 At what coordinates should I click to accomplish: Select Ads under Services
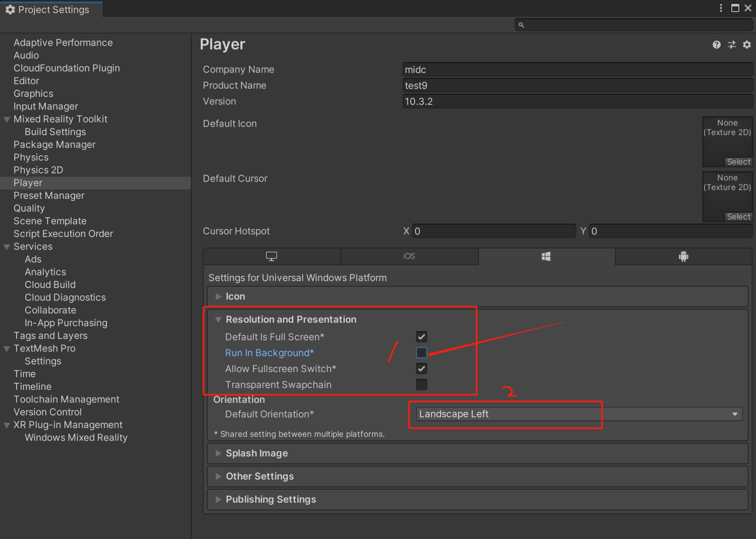point(33,259)
